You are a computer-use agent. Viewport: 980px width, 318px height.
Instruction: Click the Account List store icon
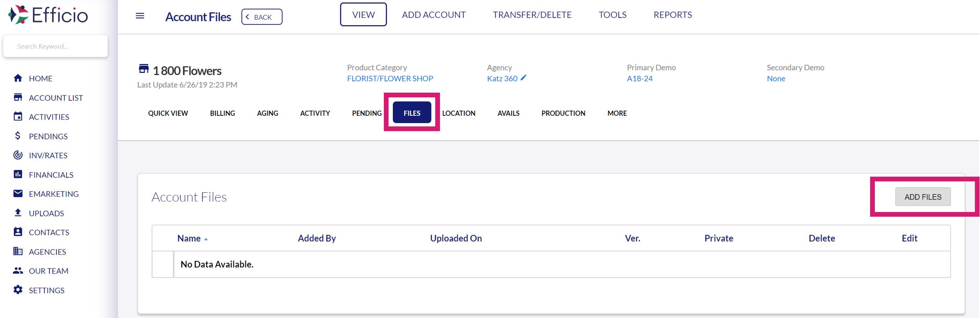(18, 97)
